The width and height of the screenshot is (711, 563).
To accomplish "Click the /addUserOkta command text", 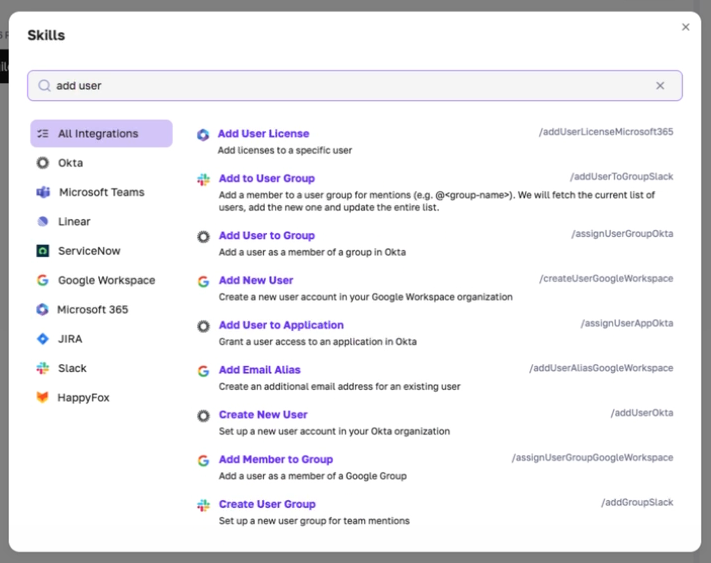I will [642, 413].
